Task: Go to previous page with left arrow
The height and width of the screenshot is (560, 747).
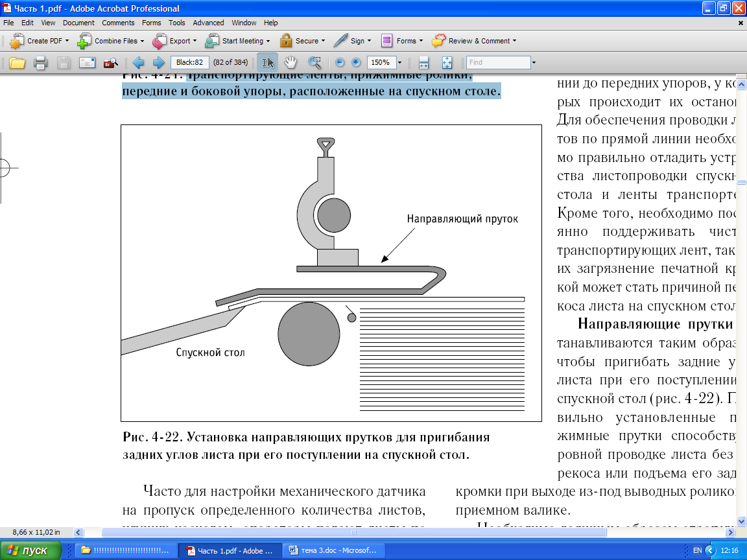Action: tap(138, 62)
